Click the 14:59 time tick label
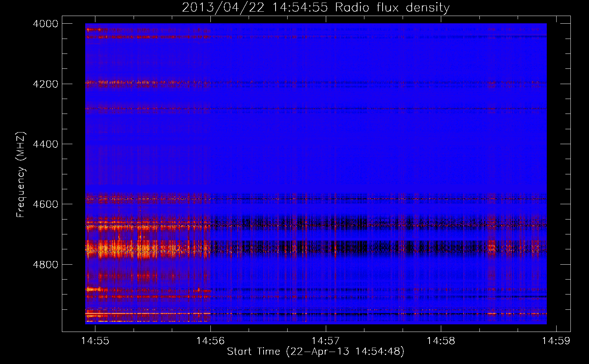Screen dimensions: 589x364 tap(556, 341)
